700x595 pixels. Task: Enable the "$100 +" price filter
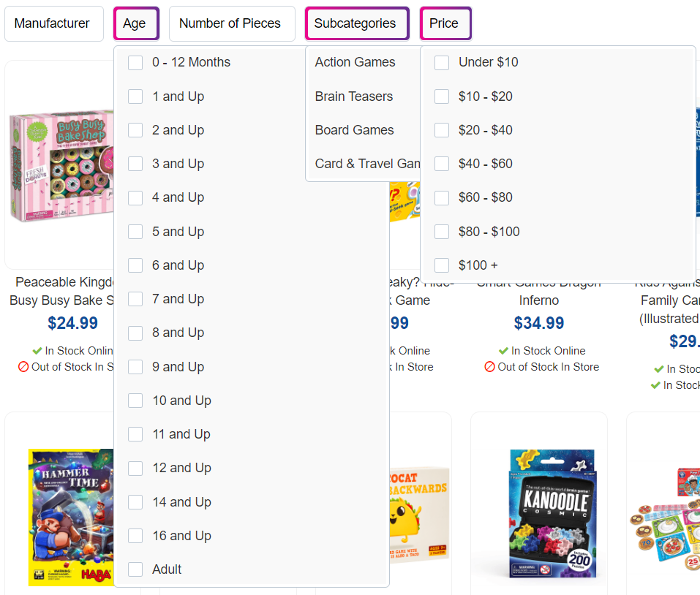[442, 265]
